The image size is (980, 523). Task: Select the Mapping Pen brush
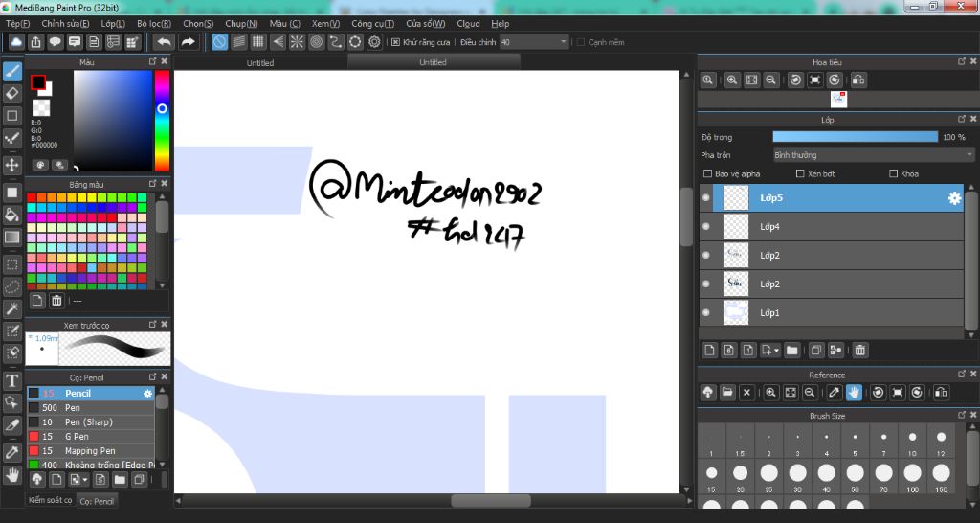tap(90, 450)
